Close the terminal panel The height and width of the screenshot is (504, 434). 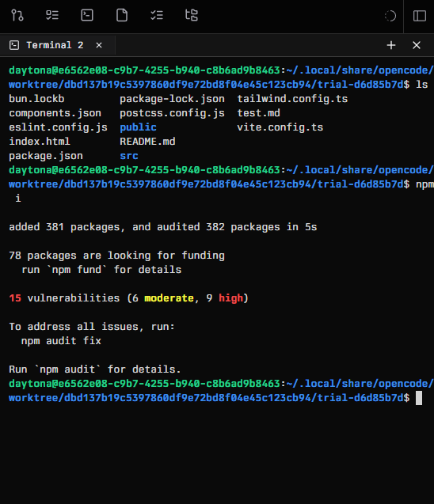tap(417, 45)
